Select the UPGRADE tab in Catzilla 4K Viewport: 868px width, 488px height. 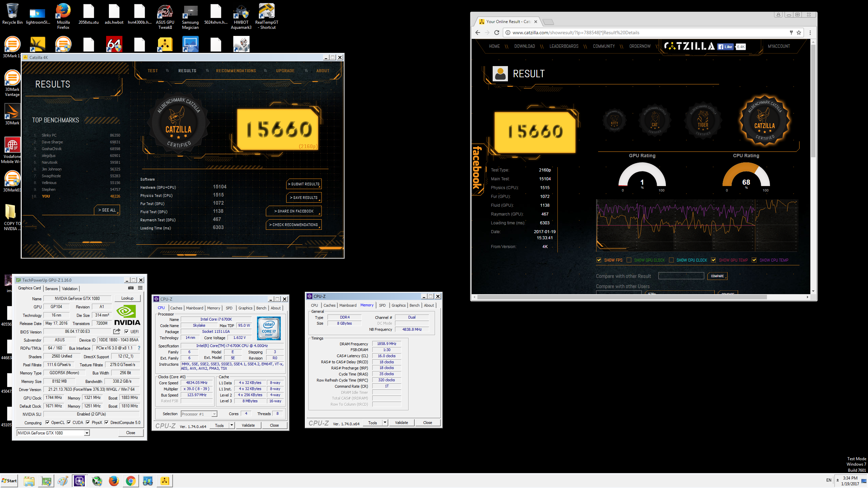click(x=285, y=71)
